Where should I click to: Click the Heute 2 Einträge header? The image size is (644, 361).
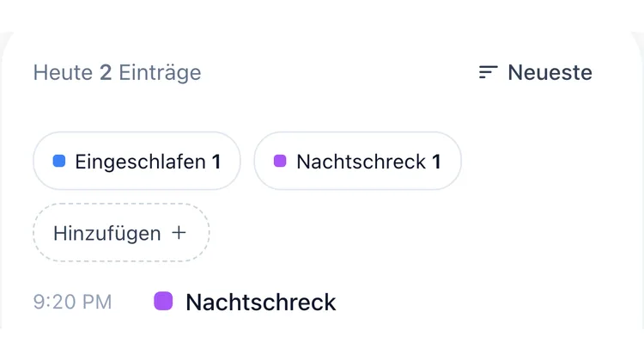coord(118,73)
